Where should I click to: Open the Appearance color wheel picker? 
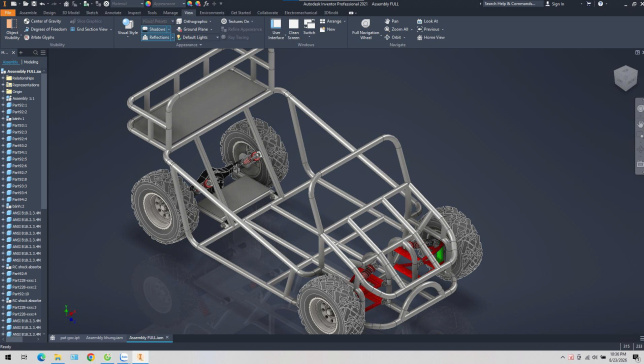click(x=148, y=4)
